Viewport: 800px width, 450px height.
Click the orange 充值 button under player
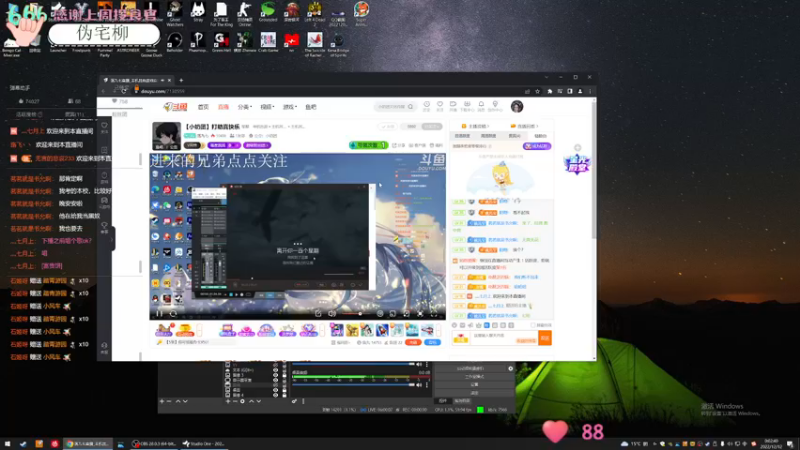pyautogui.click(x=413, y=342)
